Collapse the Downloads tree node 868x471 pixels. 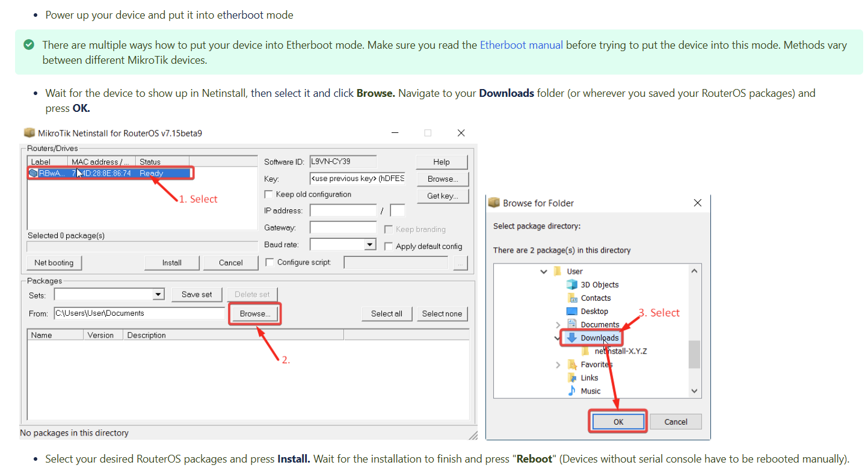[x=557, y=338]
